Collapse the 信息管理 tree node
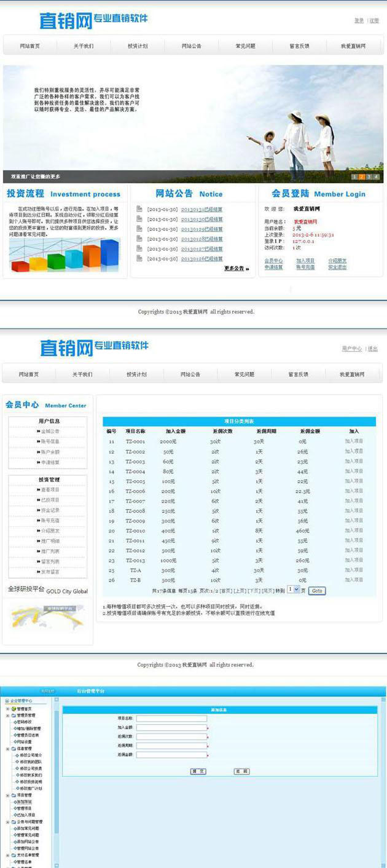The image size is (387, 868). (7, 749)
